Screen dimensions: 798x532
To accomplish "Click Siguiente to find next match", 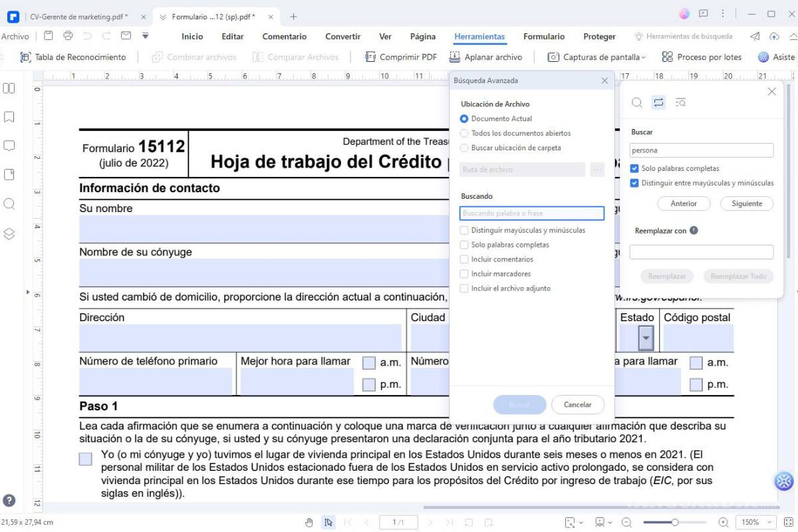I will [746, 203].
